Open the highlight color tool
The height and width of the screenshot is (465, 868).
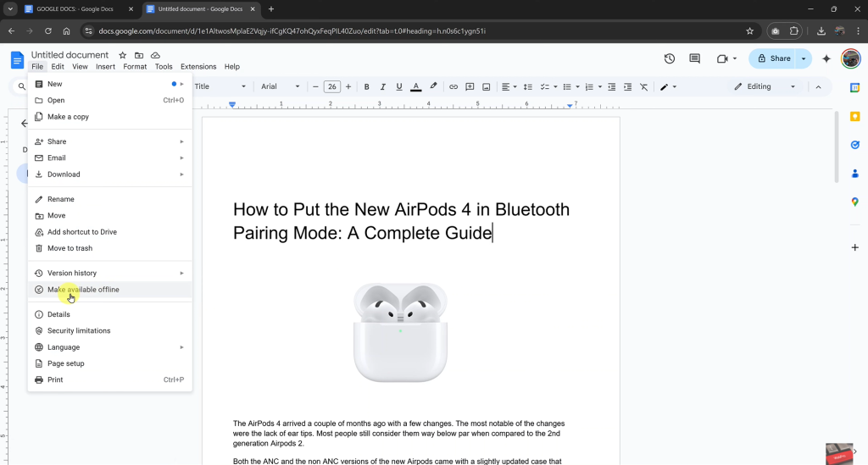(433, 86)
